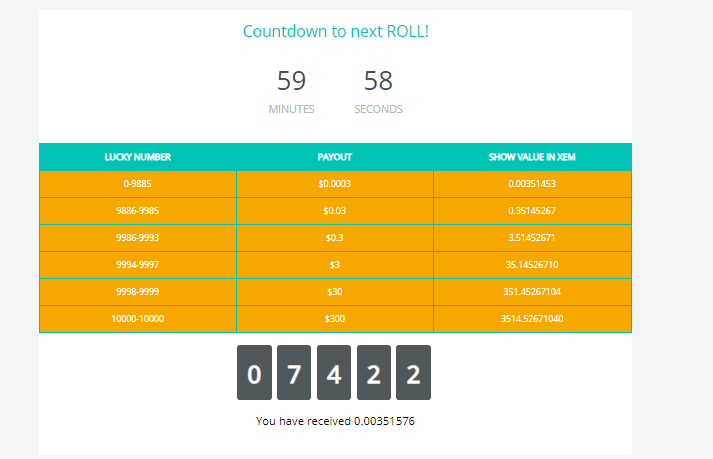Choose the $300 jackpot payout cell
This screenshot has width=713, height=459.
point(334,319)
